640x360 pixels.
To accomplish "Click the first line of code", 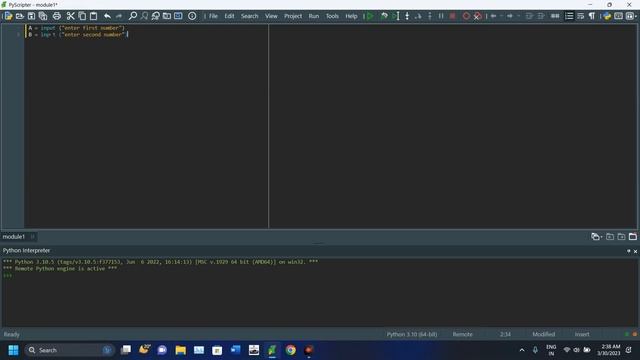I will 76,28.
